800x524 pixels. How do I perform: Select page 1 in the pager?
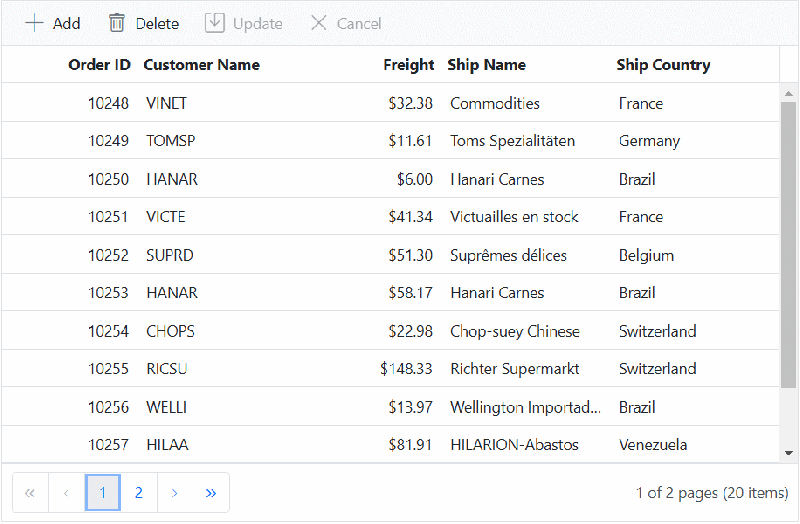[x=103, y=493]
